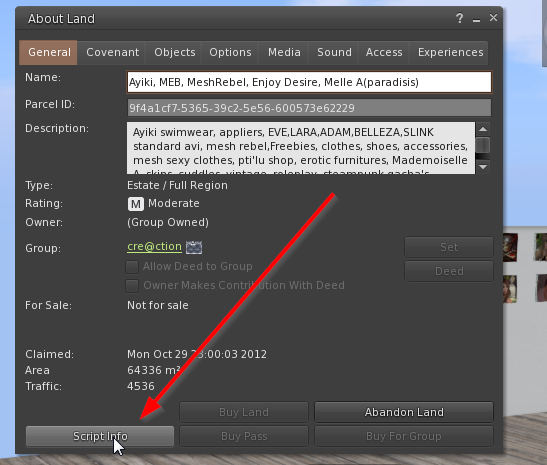Click the Moderate rating M icon
Image resolution: width=547 pixels, height=465 pixels.
point(136,204)
